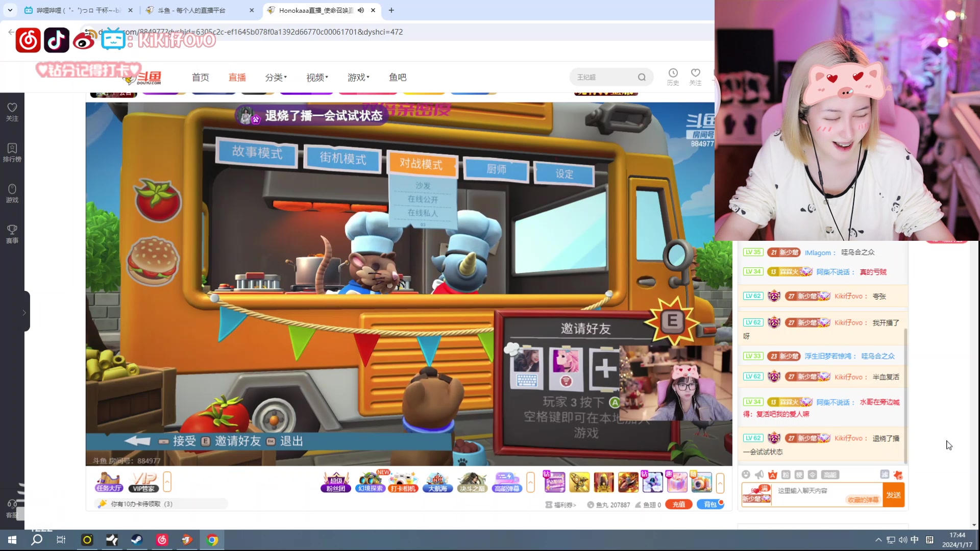980x551 pixels.
Task: Open the 任务大厅 task hall icon
Action: click(109, 482)
